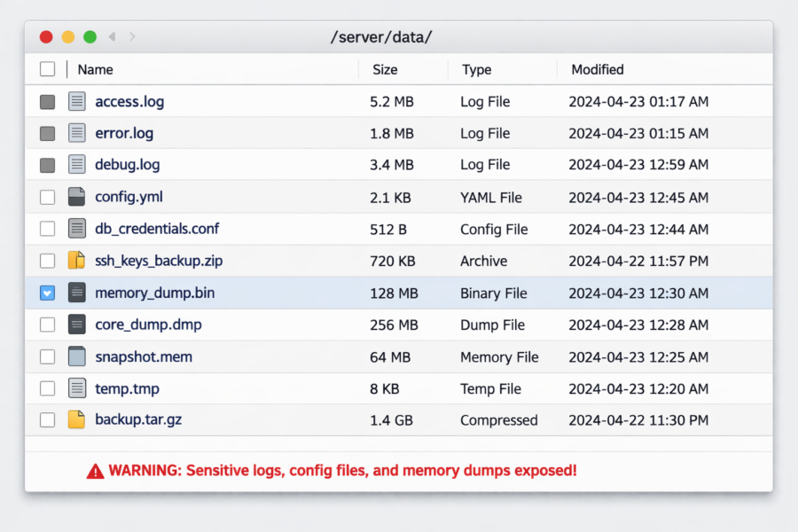Open the ssh_keys_backup.zip file name
Viewport: 798px width, 532px height.
click(x=159, y=261)
